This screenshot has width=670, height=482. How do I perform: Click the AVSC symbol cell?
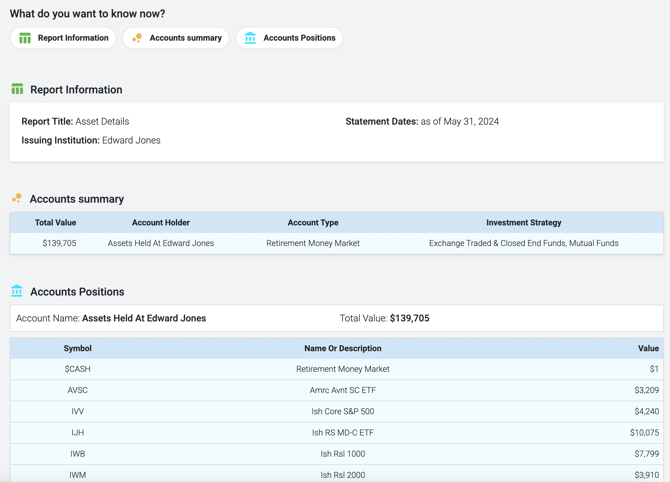click(x=77, y=390)
